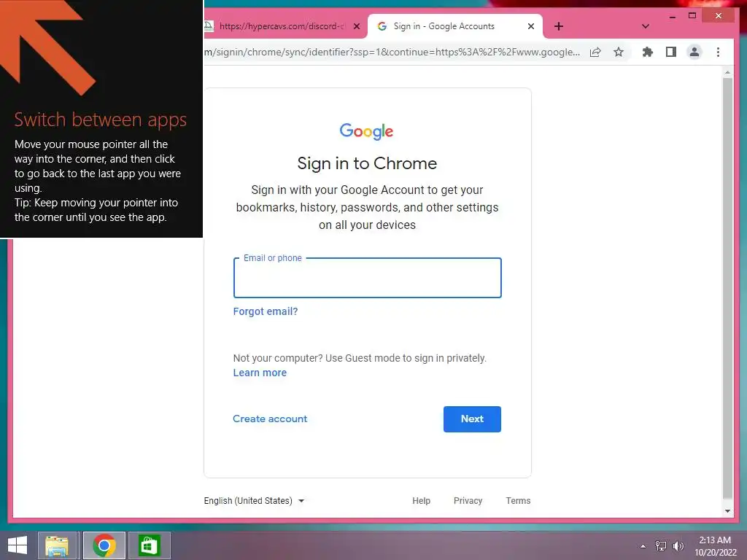The width and height of the screenshot is (747, 560).
Task: Close the Sign in - Google Accounts tab
Action: point(531,26)
